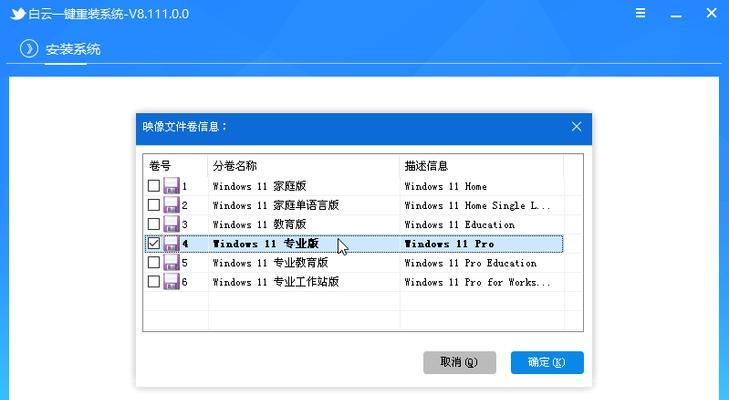This screenshot has width=729, height=400.
Task: Select Windows 11 家庭单语言版 row name
Action: click(x=276, y=205)
